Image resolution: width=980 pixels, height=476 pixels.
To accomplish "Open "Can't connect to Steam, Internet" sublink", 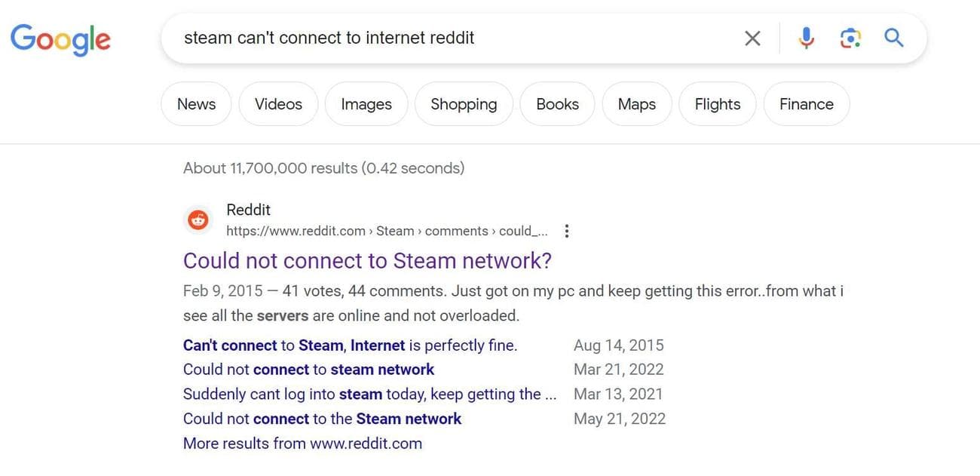I will (350, 345).
